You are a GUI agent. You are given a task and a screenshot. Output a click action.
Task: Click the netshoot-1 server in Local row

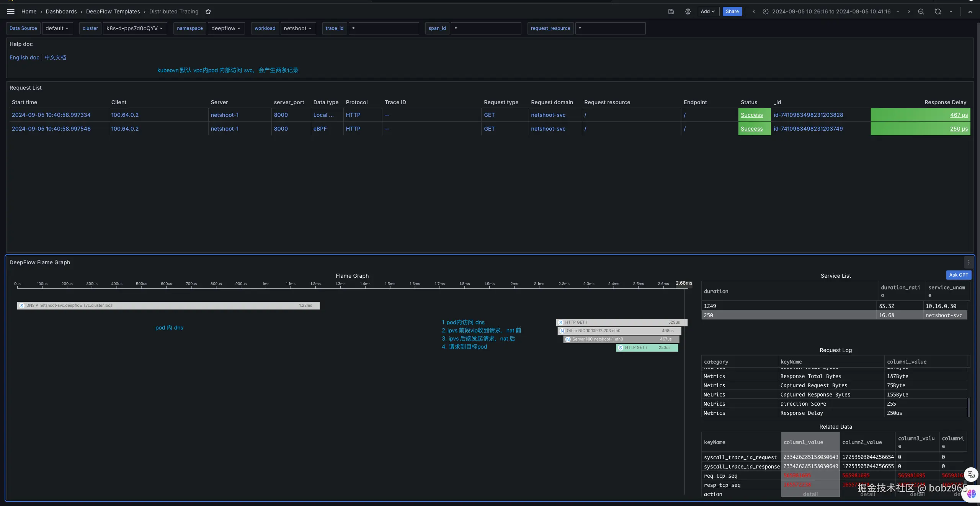click(x=225, y=115)
